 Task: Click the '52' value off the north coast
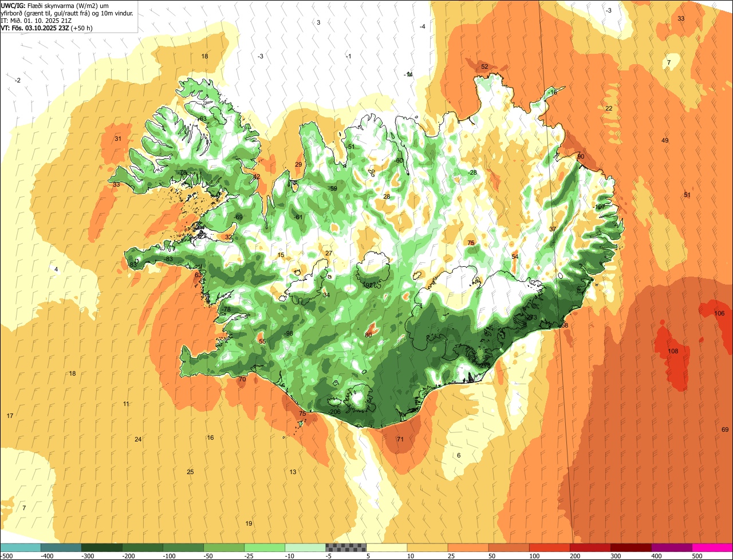click(x=484, y=66)
